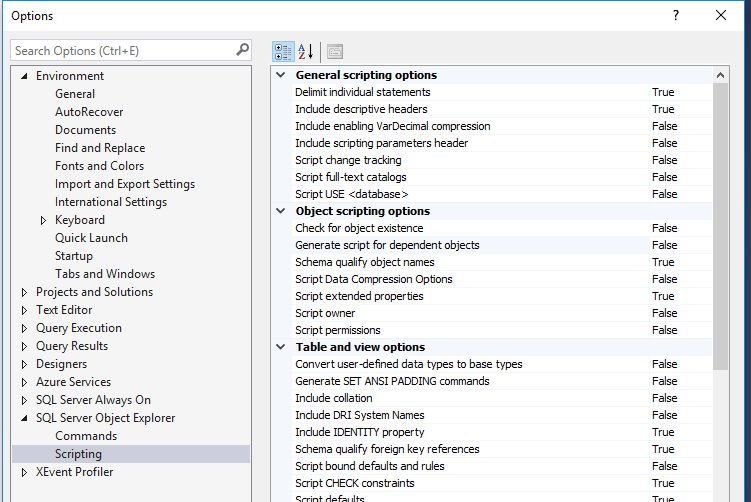Click value of Include enabling VarDecimal compression
Image resolution: width=751 pixels, height=502 pixels.
tap(665, 126)
